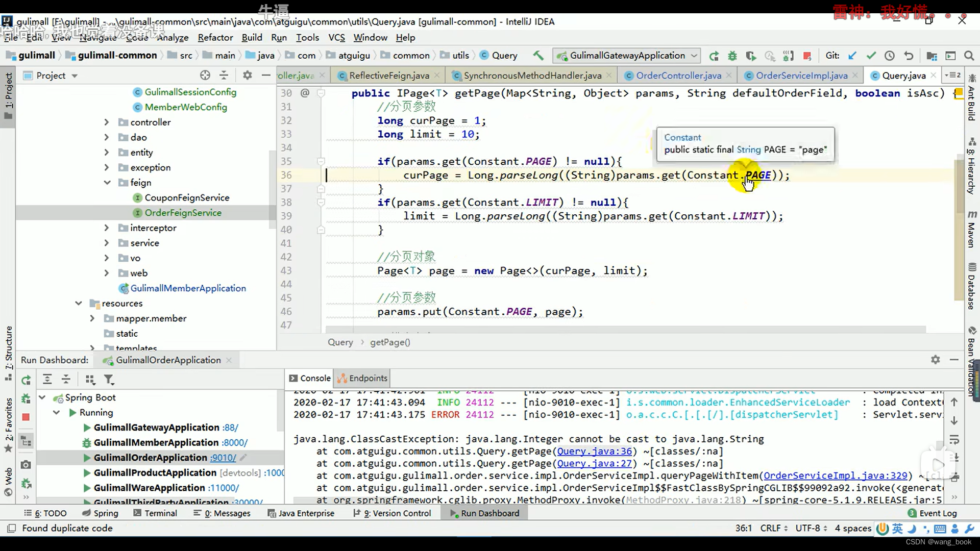980x551 pixels.
Task: Switch to the Endpoints tab
Action: (362, 378)
